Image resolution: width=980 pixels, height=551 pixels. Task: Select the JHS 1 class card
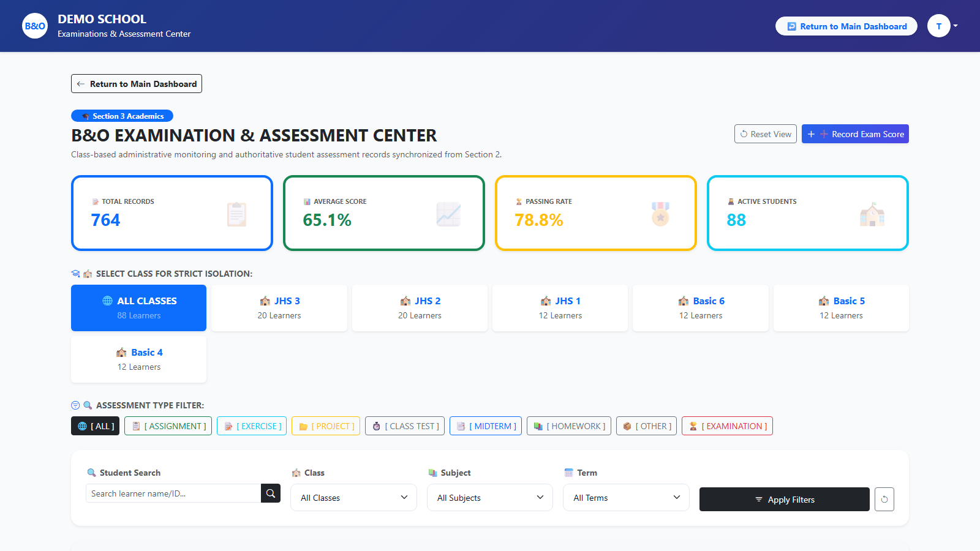point(560,308)
